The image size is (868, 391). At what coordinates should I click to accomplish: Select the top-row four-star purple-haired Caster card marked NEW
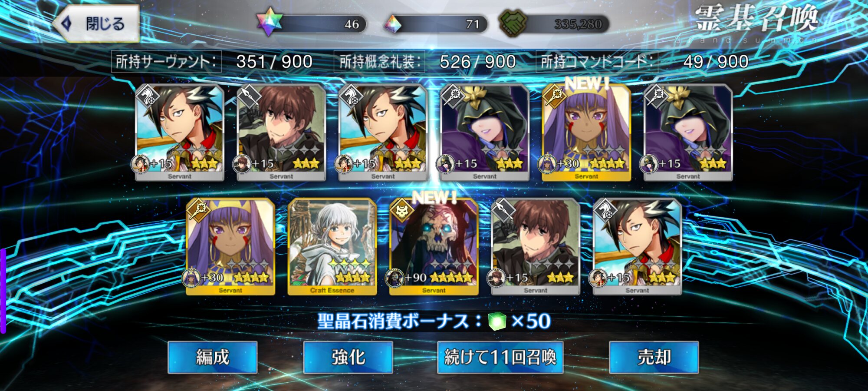coord(586,133)
